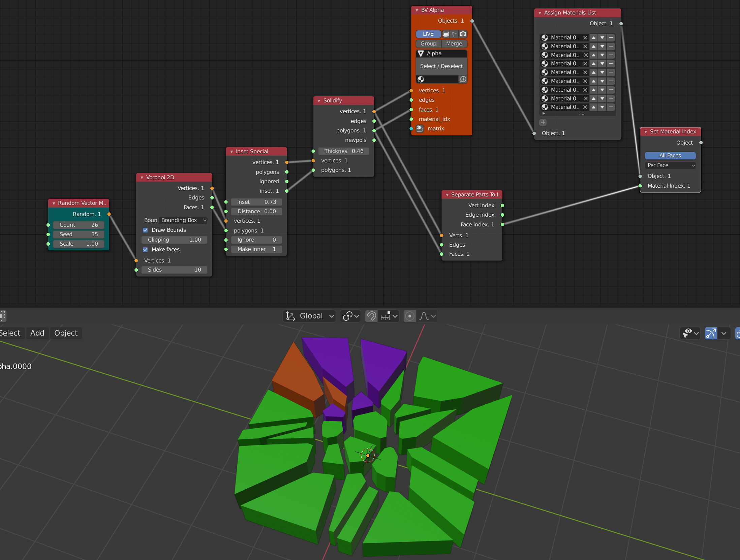The width and height of the screenshot is (740, 560).
Task: Open Bounding Box dropdown in Voronoi 2D
Action: pos(184,220)
